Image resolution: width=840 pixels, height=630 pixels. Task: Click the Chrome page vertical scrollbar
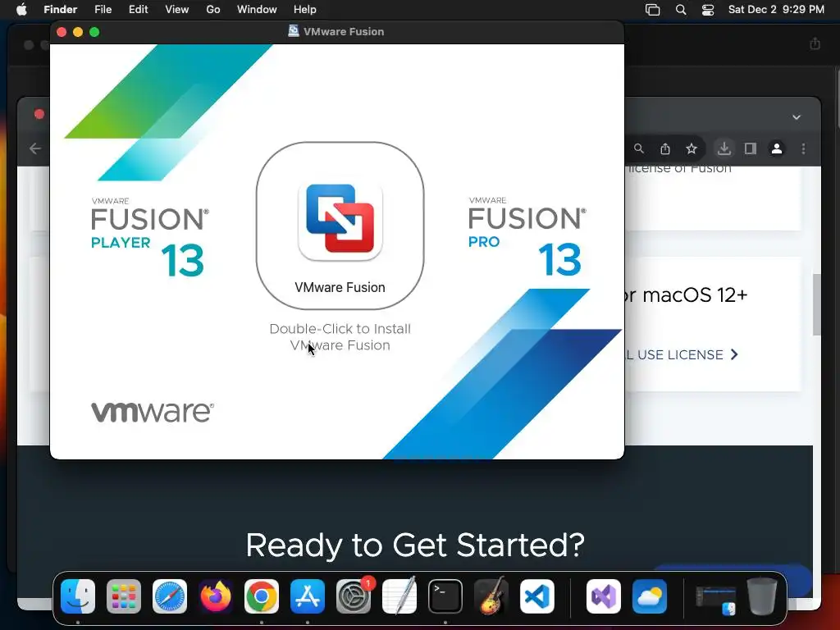816,304
